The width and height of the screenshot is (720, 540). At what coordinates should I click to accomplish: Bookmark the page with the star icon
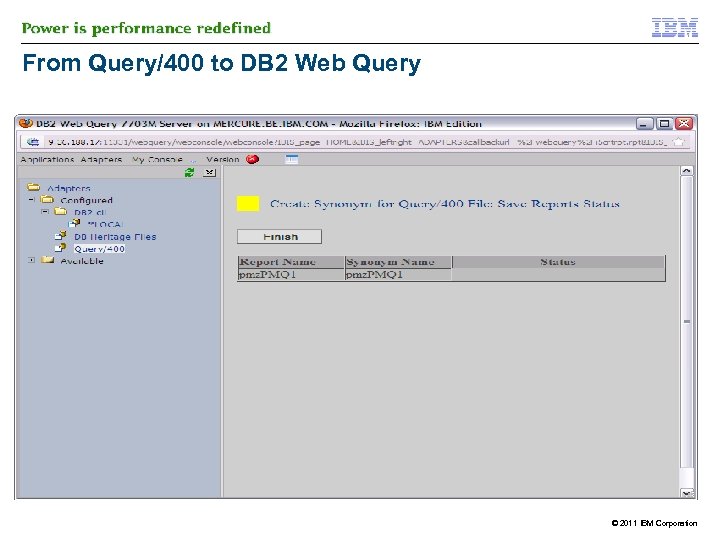point(679,142)
